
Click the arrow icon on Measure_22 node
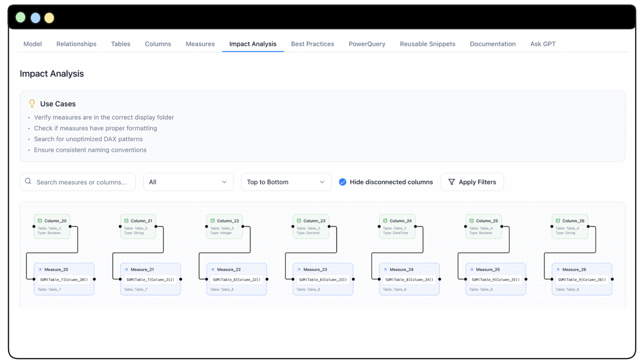(213, 270)
